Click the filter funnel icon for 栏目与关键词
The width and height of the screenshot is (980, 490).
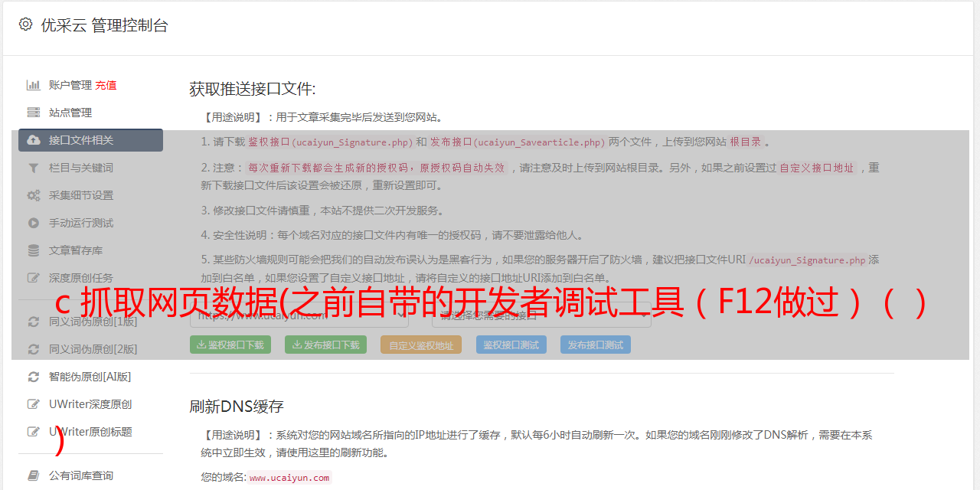34,168
